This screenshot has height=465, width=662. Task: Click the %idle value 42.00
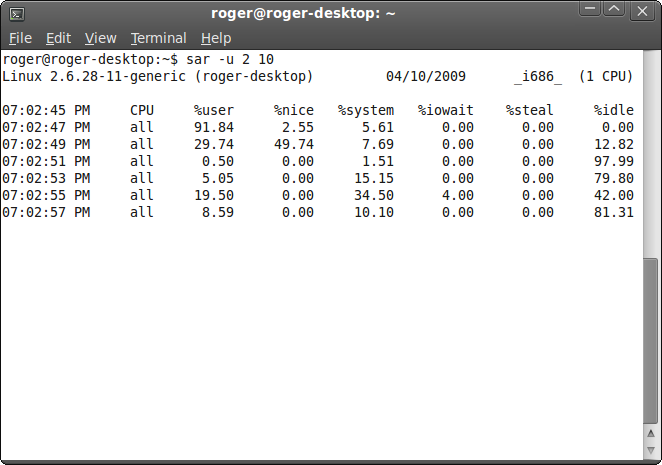614,195
